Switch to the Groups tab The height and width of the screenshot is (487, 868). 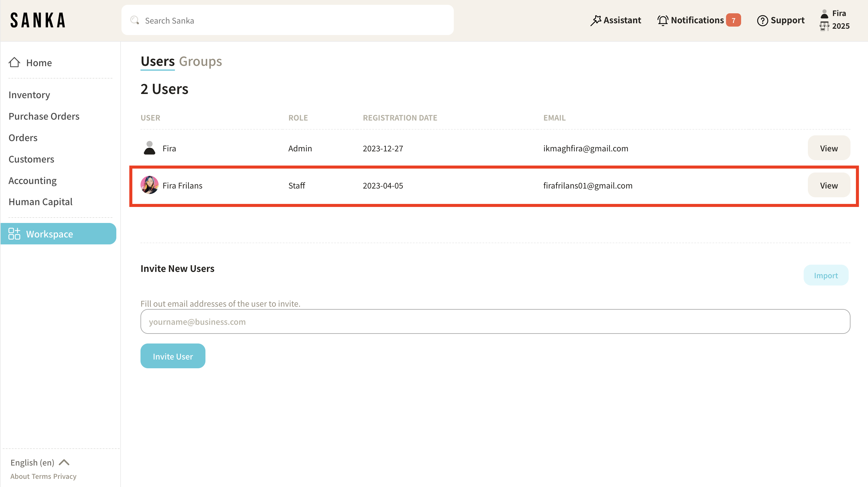pos(200,61)
